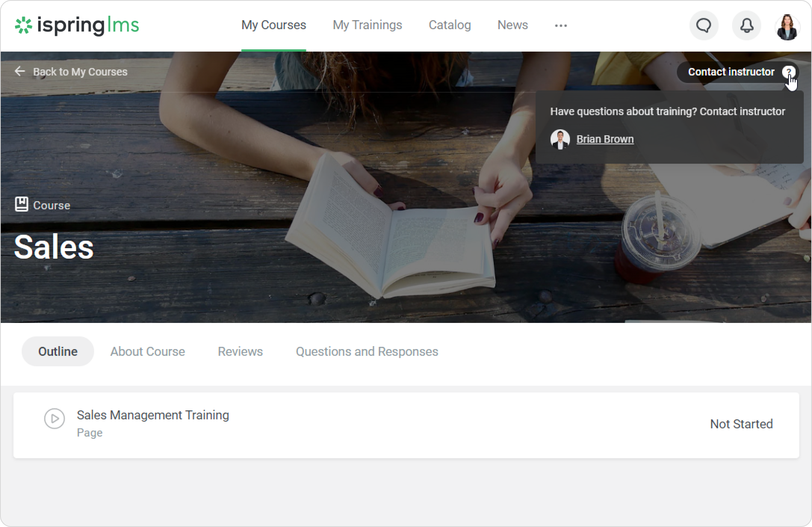Open the News section
This screenshot has height=527, width=812.
pos(512,25)
